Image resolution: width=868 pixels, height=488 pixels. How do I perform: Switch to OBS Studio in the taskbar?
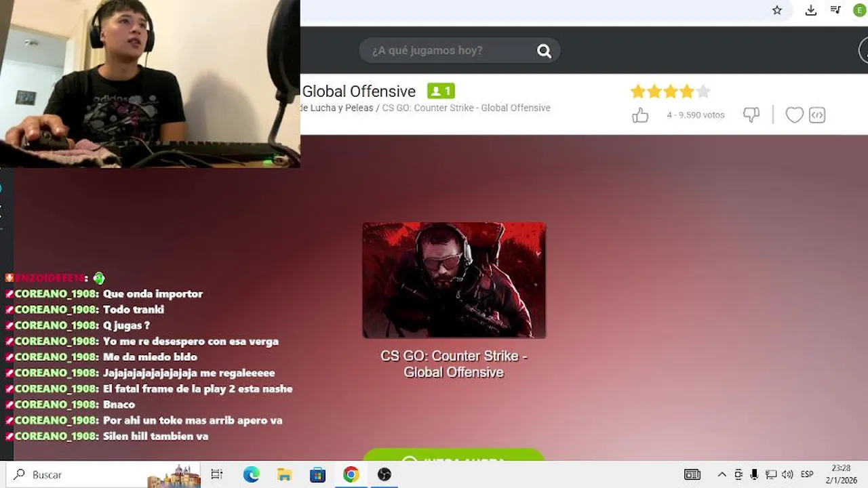(384, 474)
